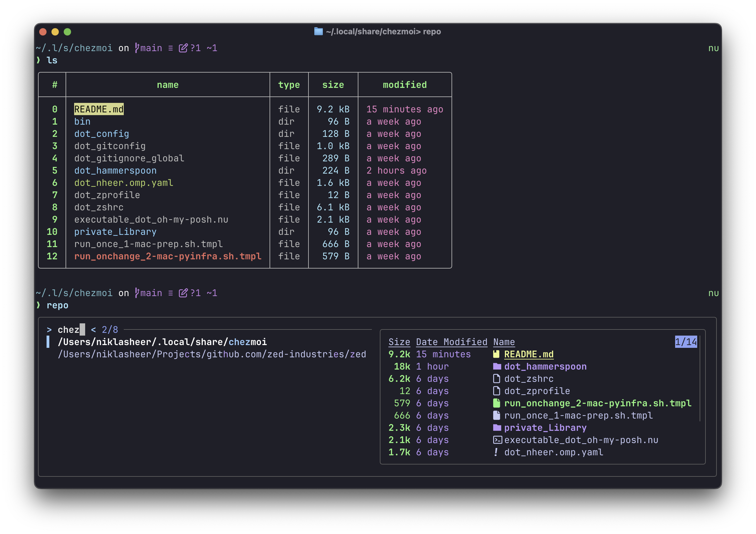Click the 'name' table column header
Image resolution: width=756 pixels, height=534 pixels.
168,85
